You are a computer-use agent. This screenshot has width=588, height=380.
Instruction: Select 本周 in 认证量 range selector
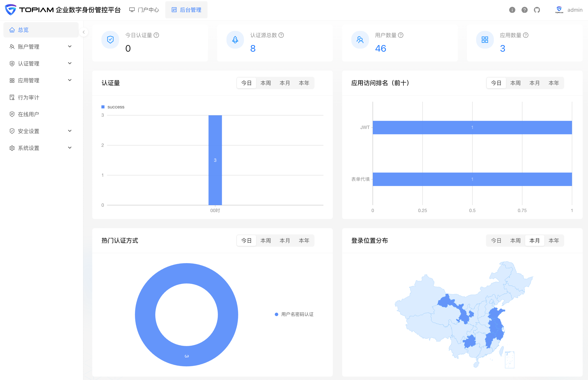265,83
